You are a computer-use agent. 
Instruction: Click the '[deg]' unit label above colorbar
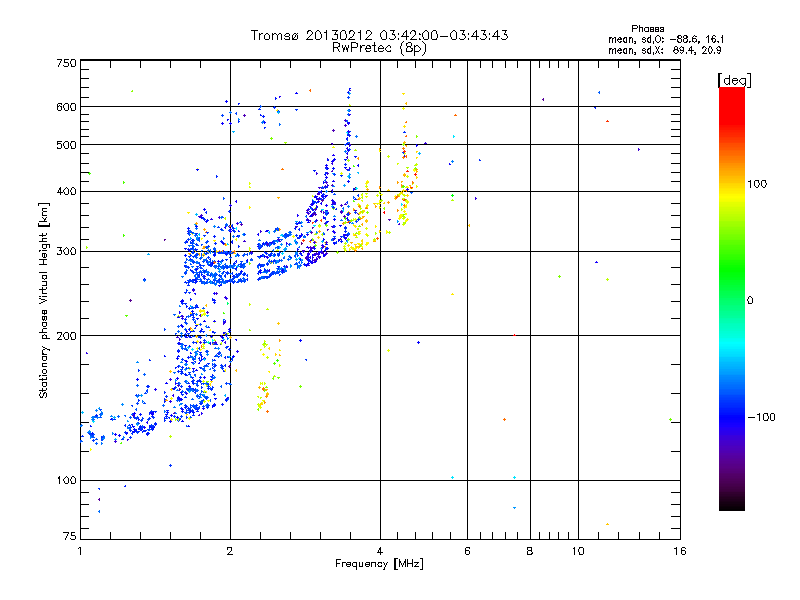point(734,80)
